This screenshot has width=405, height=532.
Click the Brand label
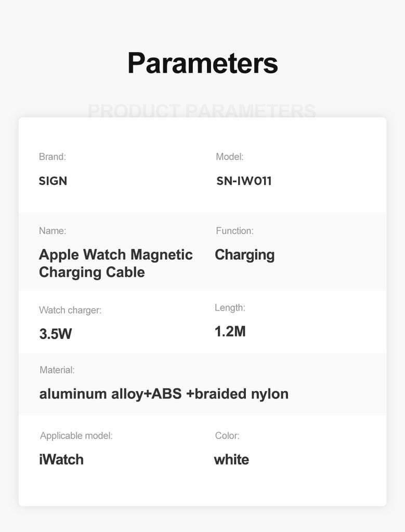53,157
